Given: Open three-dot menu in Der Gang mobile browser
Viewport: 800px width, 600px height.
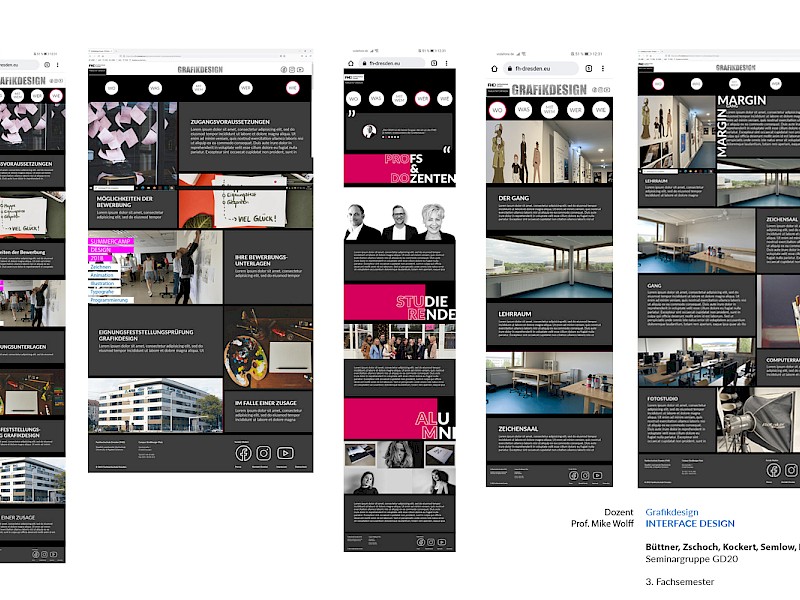Looking at the screenshot, I should click(x=603, y=68).
